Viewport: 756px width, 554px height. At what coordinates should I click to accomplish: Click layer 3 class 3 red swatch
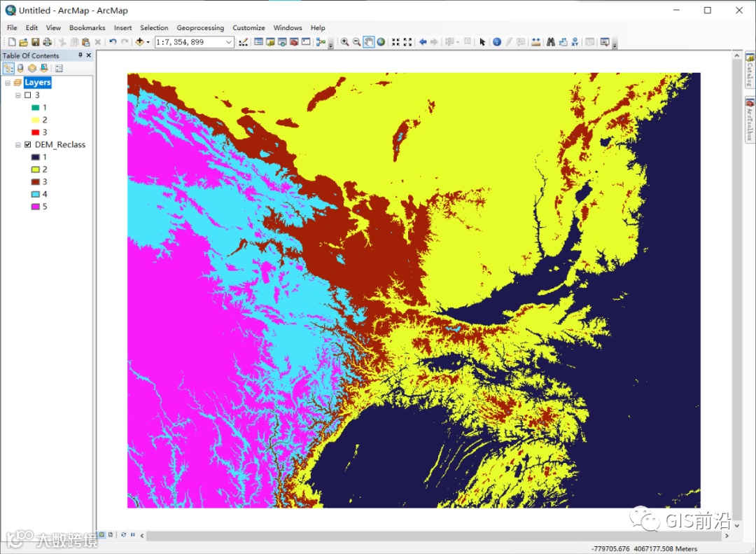[x=35, y=132]
